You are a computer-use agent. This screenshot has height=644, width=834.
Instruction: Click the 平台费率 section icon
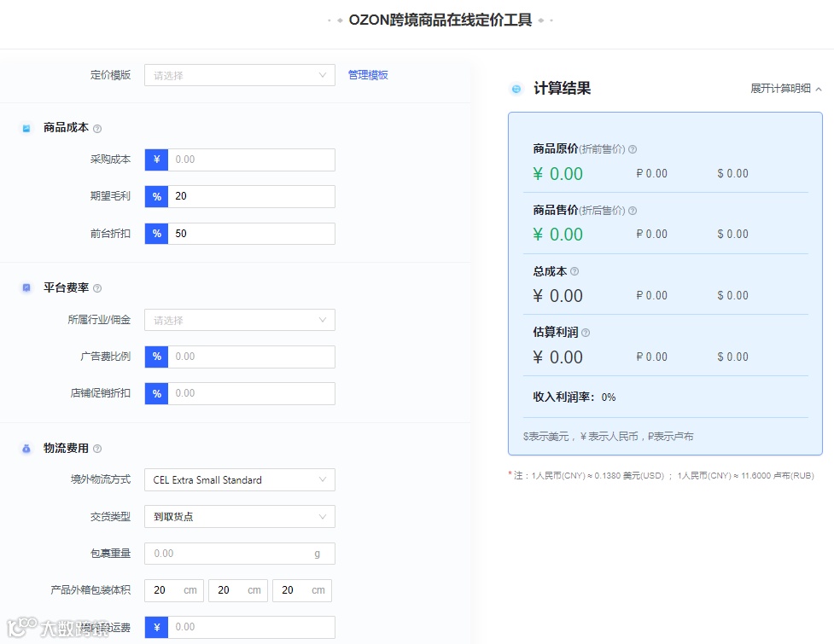point(26,288)
